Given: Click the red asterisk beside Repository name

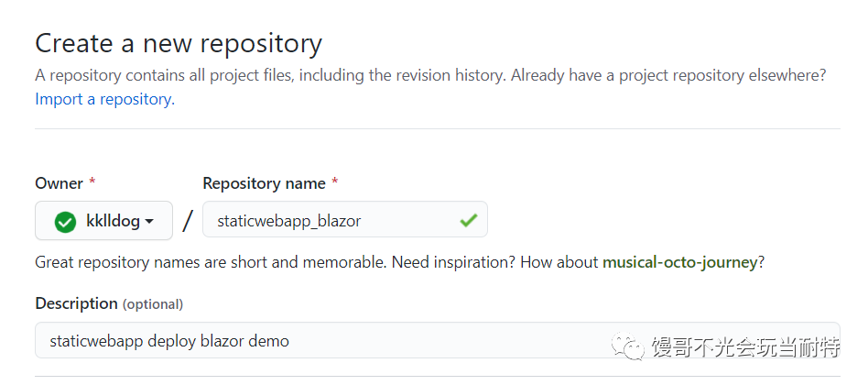Looking at the screenshot, I should 335,181.
